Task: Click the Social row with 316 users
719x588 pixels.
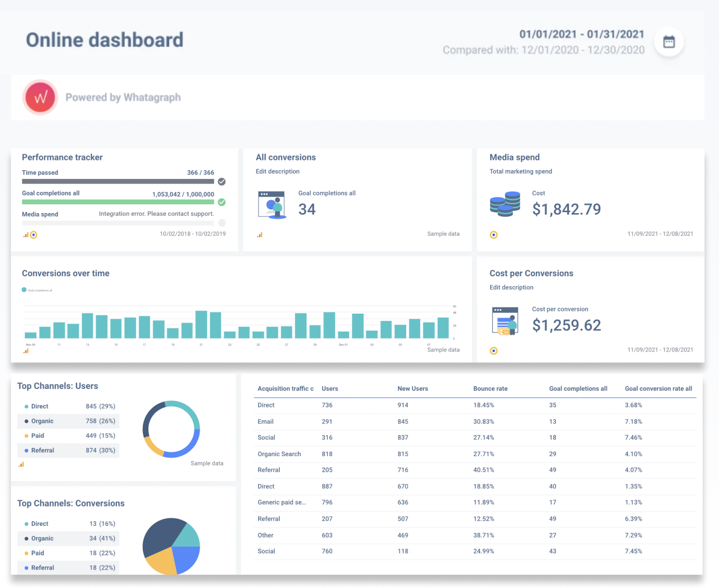Action: point(475,438)
